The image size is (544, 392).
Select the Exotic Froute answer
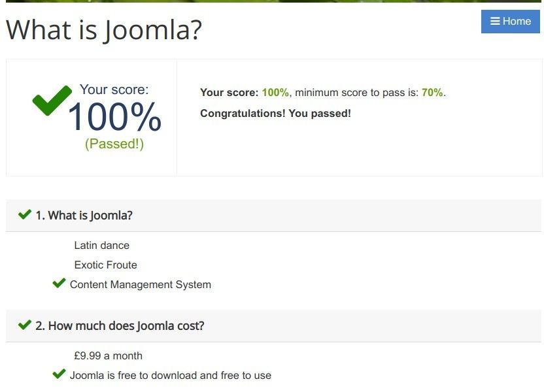tap(105, 265)
